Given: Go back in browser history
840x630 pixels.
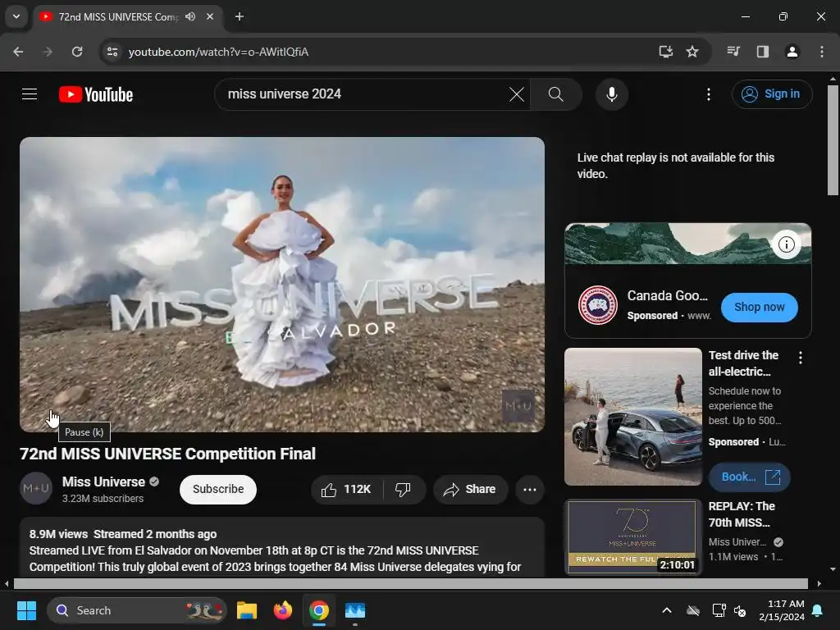Looking at the screenshot, I should point(18,52).
